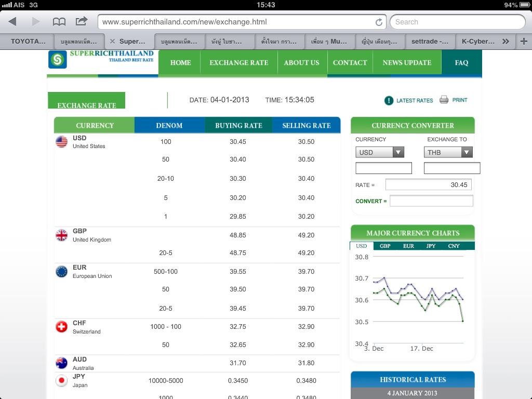532x399 pixels.
Task: Click the printer icon
Action: tap(444, 100)
